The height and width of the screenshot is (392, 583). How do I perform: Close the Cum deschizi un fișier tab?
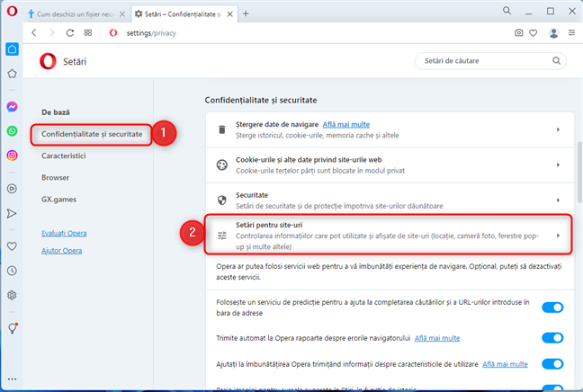(x=122, y=14)
